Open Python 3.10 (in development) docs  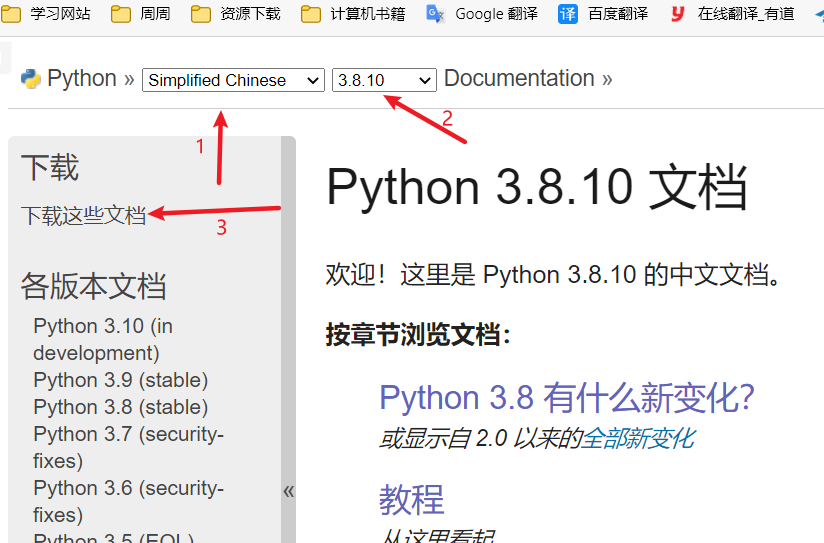point(103,340)
